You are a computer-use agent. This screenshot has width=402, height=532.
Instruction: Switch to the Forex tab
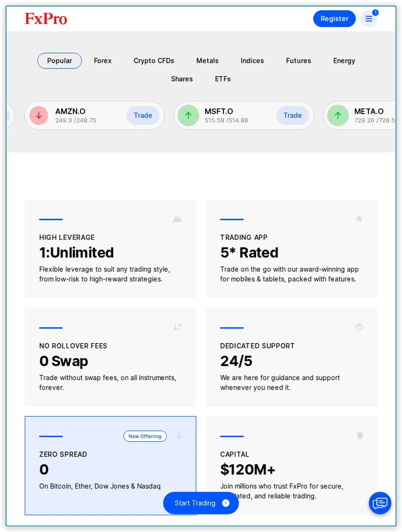103,61
